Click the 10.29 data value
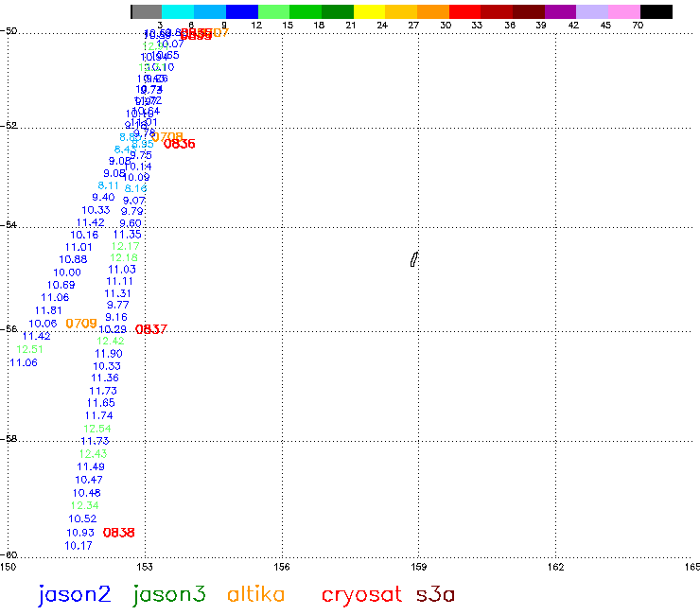700x615 pixels. [113, 329]
